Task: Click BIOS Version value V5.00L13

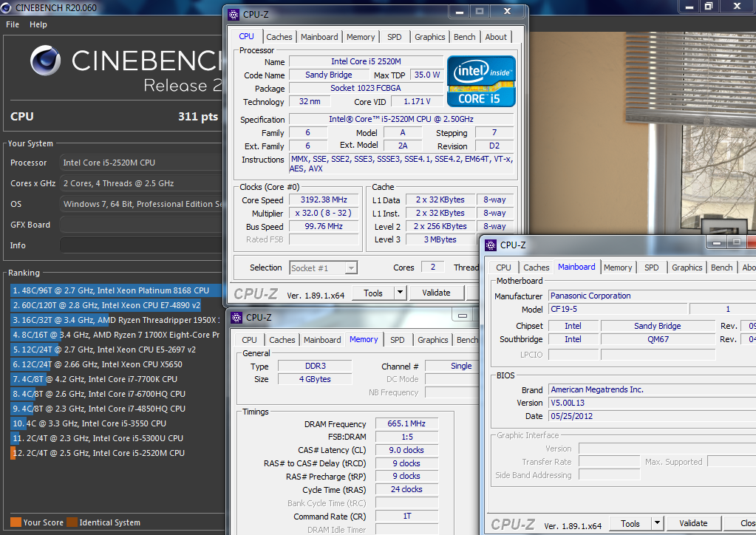Action: (x=652, y=403)
